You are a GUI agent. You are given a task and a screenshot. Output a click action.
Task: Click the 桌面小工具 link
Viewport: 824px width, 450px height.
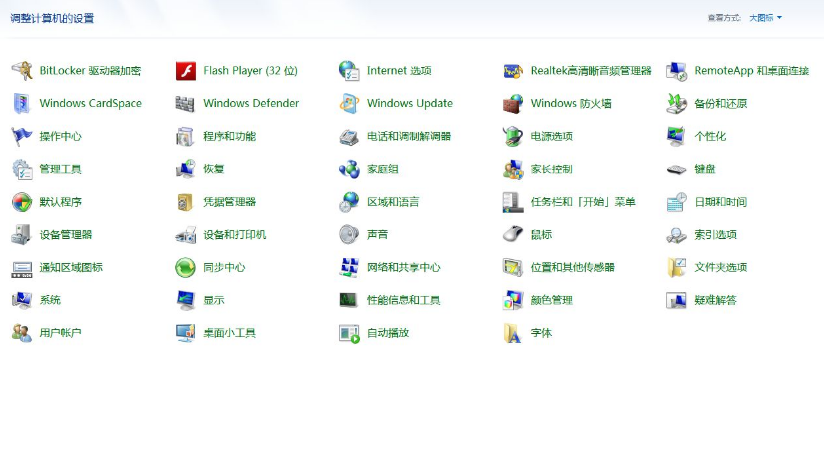coord(229,333)
